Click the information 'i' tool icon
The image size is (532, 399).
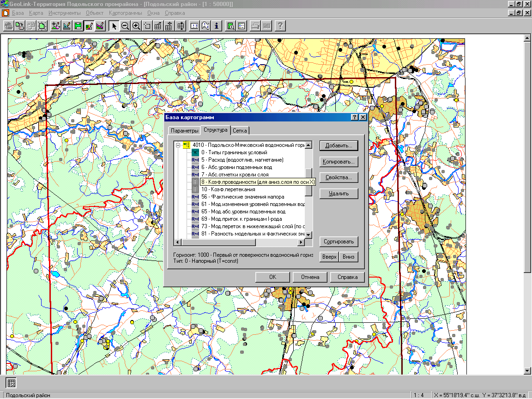pos(217,26)
